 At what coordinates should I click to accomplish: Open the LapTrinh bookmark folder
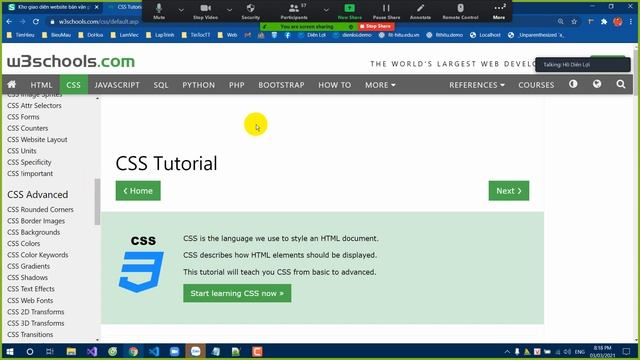(x=160, y=35)
